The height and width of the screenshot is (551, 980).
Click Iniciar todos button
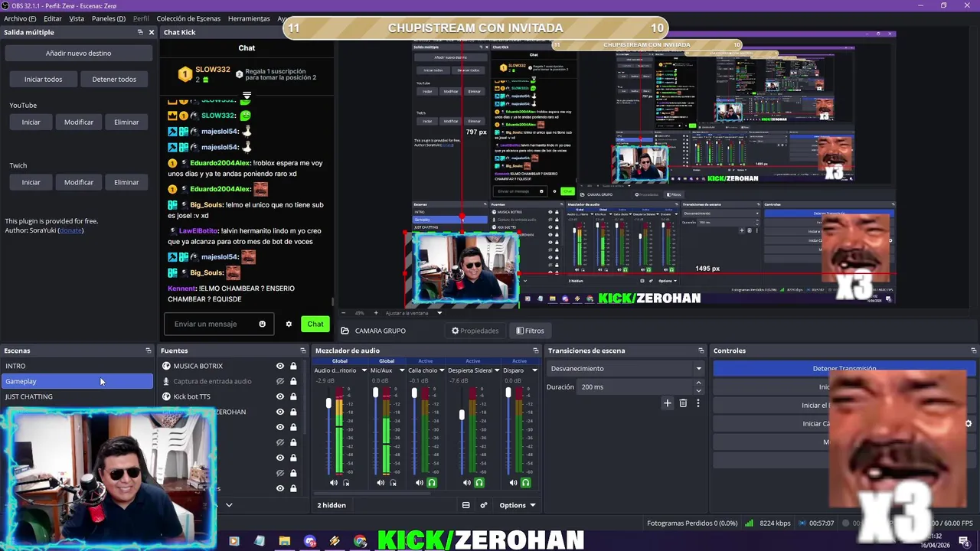coord(43,79)
